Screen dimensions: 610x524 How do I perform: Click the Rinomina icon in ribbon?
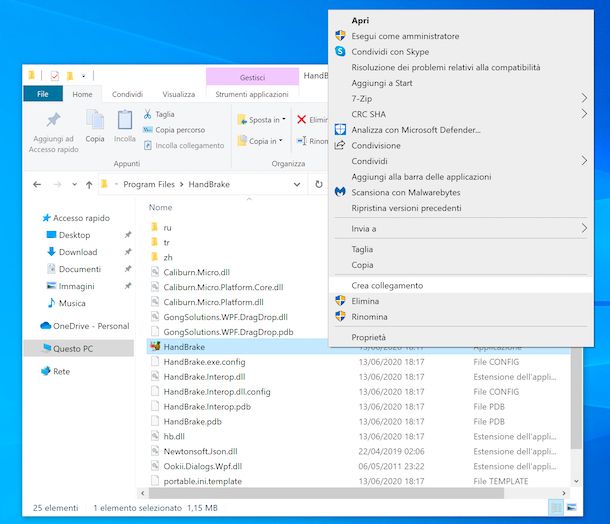(301, 141)
